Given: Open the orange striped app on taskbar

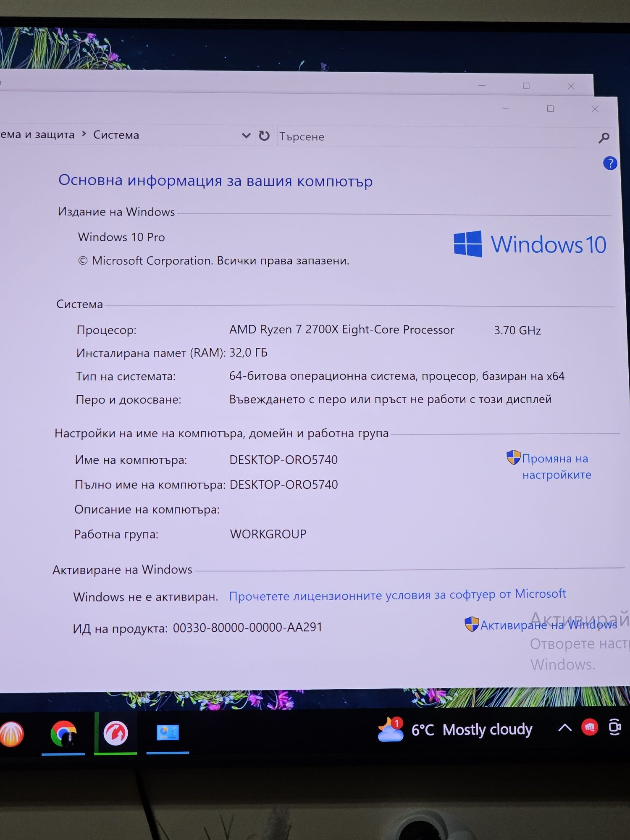Looking at the screenshot, I should pyautogui.click(x=11, y=734).
